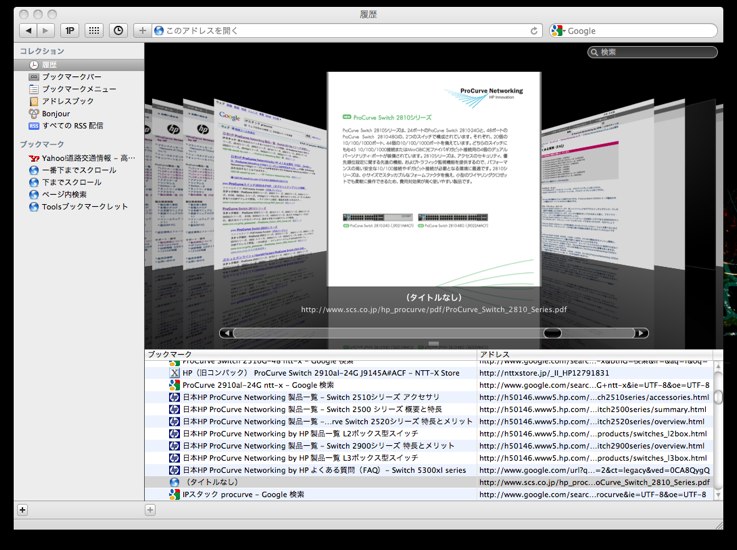Select Toolsブックマークレット bookmark
This screenshot has height=550, width=737.
click(79, 207)
